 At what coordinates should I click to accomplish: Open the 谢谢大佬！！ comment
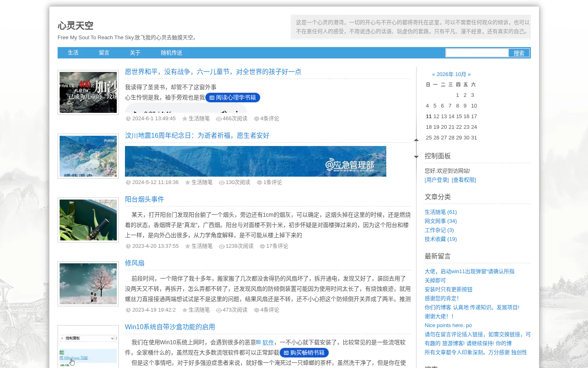click(x=439, y=316)
